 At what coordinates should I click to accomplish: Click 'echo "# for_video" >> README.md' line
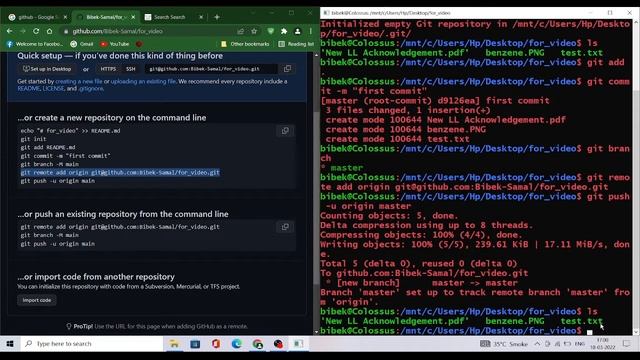(x=70, y=131)
